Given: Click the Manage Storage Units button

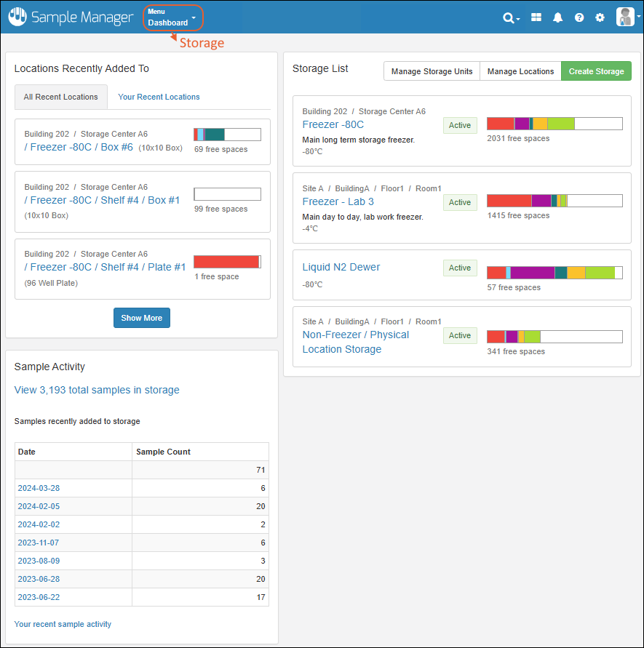Looking at the screenshot, I should coord(432,71).
